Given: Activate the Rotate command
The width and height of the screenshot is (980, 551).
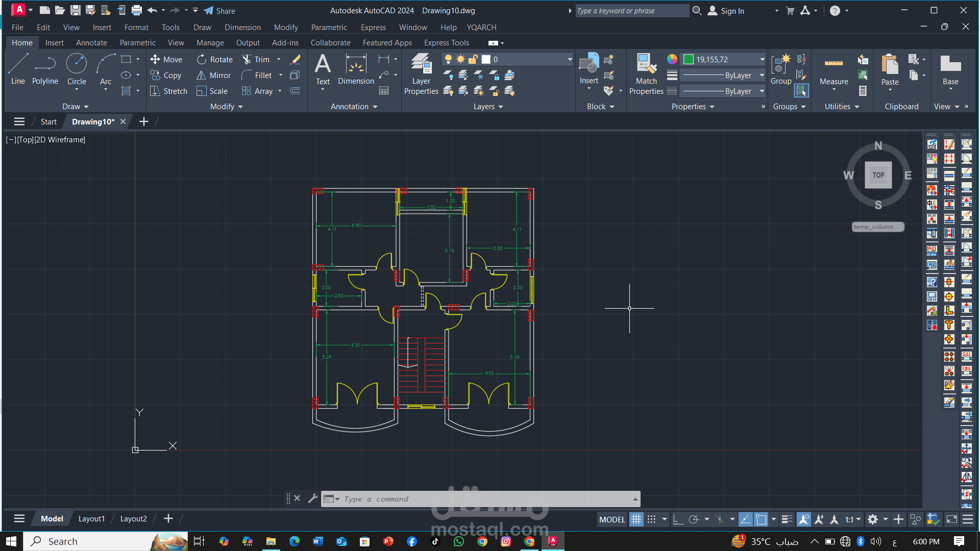Looking at the screenshot, I should [215, 60].
